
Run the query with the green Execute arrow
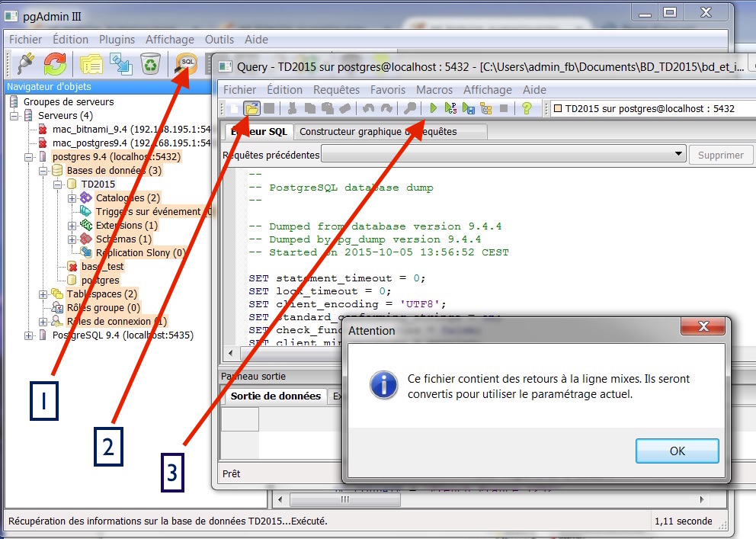tap(433, 108)
